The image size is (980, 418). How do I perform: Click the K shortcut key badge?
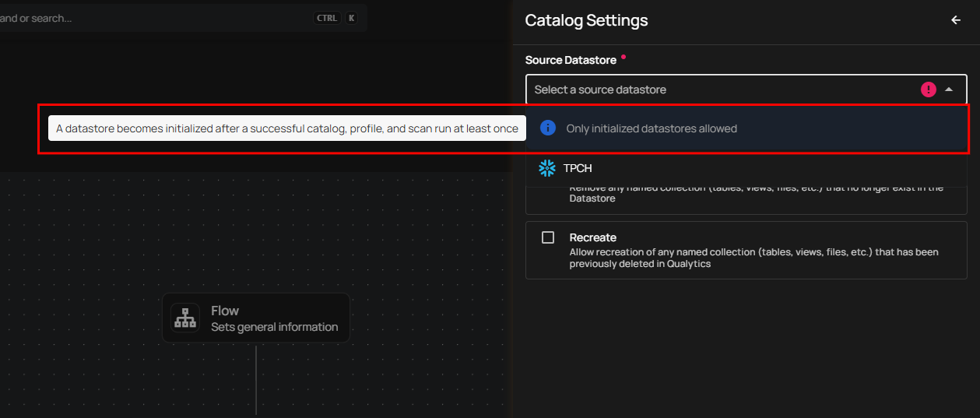coord(351,18)
